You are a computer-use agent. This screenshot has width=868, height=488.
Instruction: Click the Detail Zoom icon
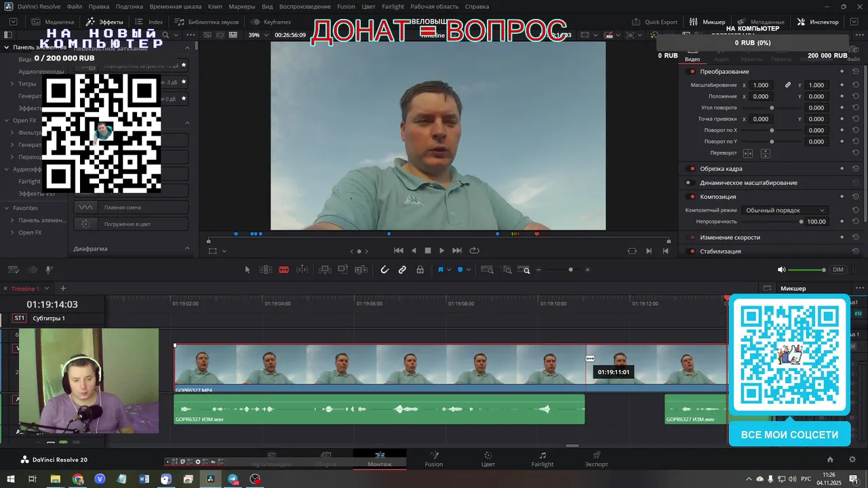[507, 270]
